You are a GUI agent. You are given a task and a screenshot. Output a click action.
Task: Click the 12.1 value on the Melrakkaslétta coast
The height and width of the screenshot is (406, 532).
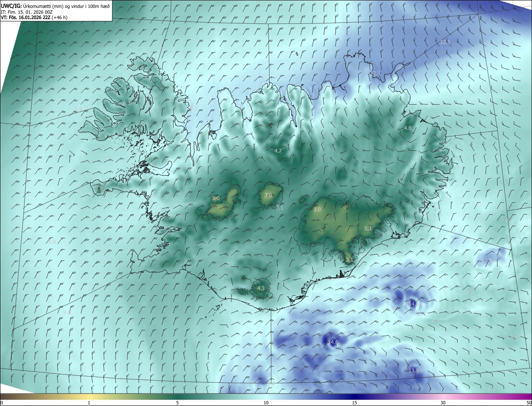point(375,73)
